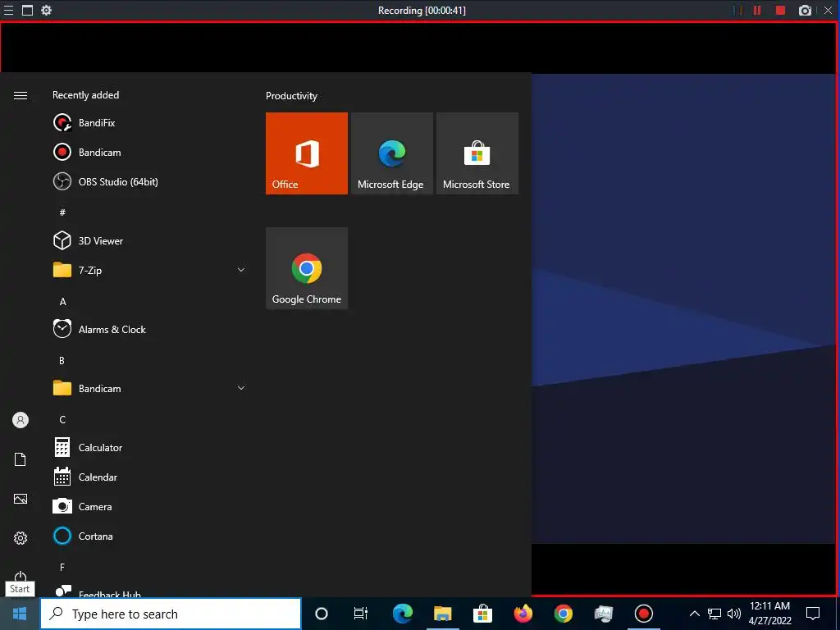
Task: Click the Productivity group heading
Action: click(x=291, y=96)
